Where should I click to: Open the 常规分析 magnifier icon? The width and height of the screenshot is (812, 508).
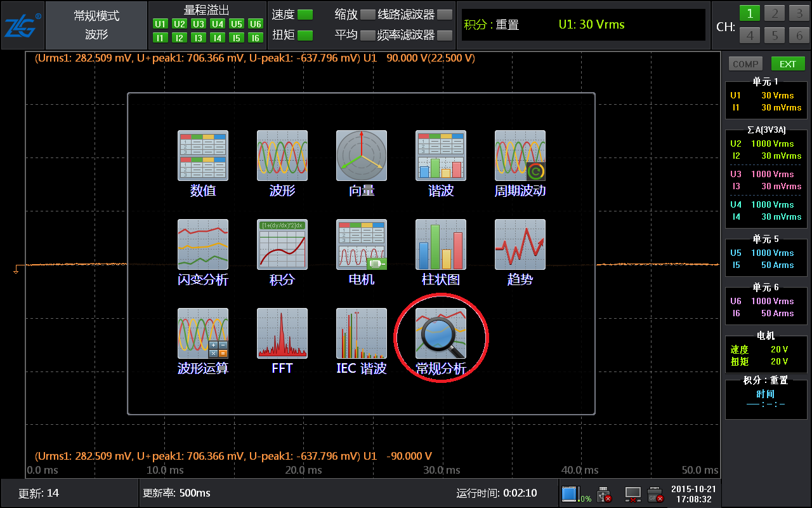pos(441,334)
